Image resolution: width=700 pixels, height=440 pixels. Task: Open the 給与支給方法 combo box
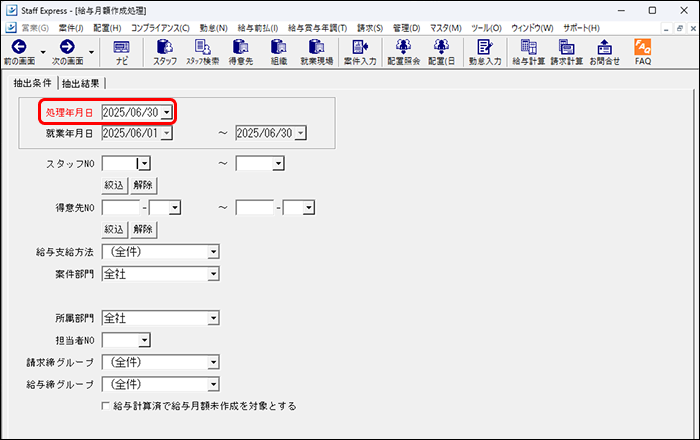pos(161,252)
